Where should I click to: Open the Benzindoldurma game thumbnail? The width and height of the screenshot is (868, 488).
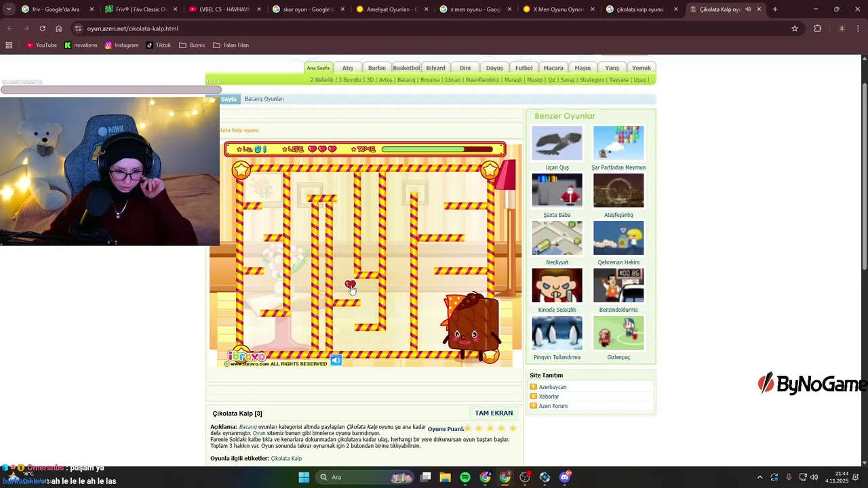pos(618,285)
